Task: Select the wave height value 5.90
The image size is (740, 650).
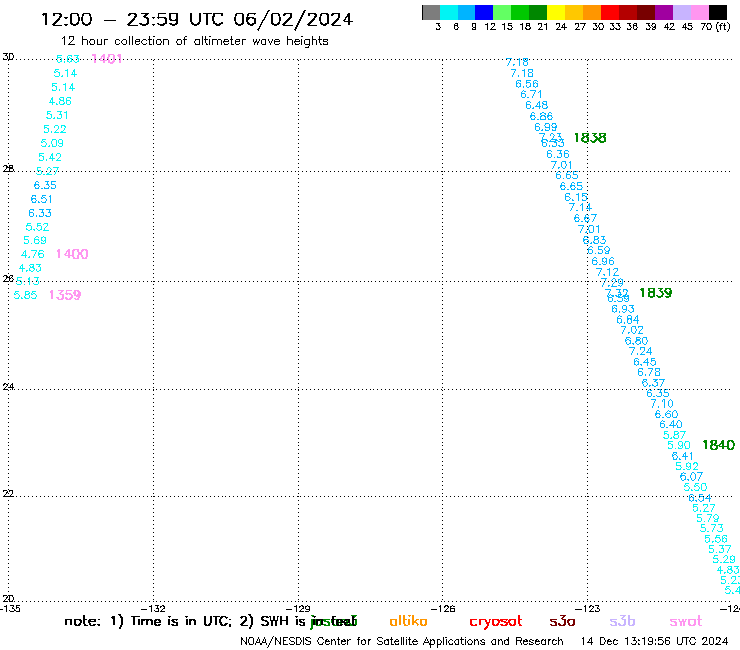Action: (679, 445)
